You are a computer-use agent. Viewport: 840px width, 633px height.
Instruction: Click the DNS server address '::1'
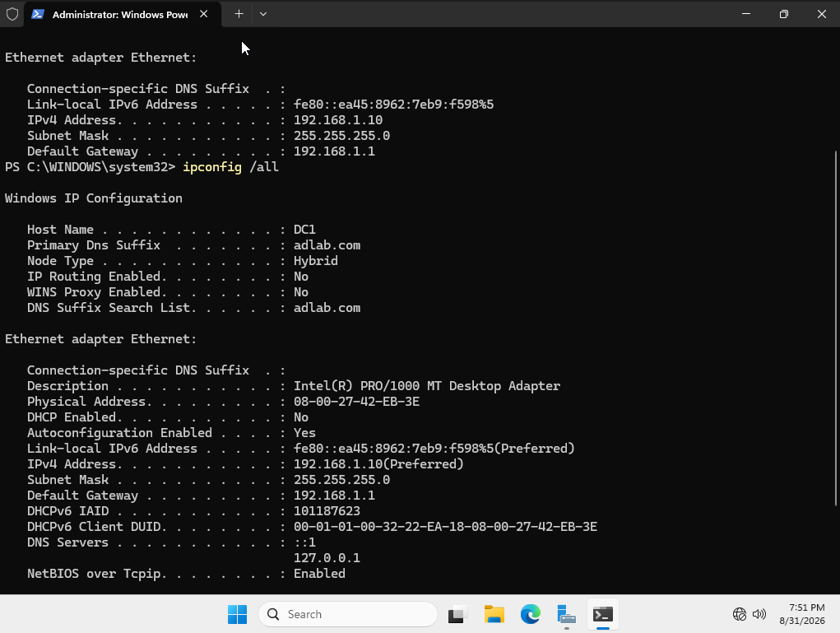(x=305, y=542)
